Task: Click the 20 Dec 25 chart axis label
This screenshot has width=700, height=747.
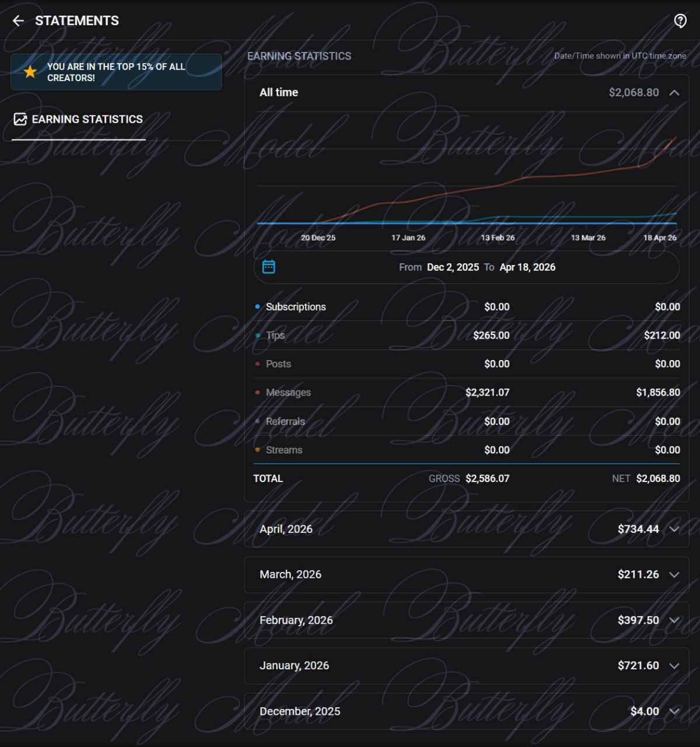Action: (x=318, y=238)
